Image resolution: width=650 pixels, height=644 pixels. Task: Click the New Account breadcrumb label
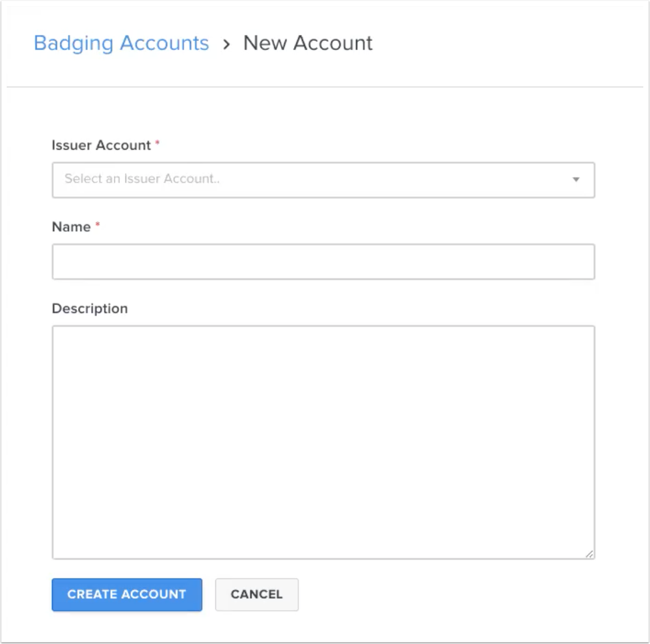click(x=307, y=43)
